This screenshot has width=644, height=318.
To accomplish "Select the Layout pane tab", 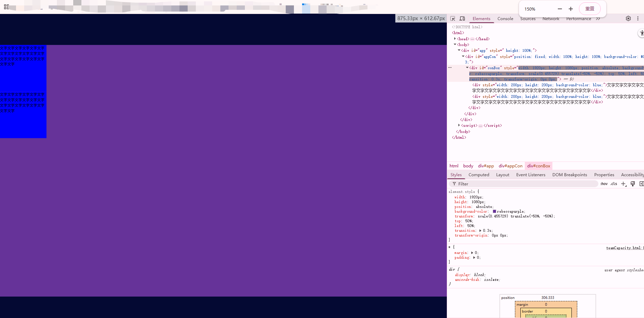I will click(x=503, y=175).
